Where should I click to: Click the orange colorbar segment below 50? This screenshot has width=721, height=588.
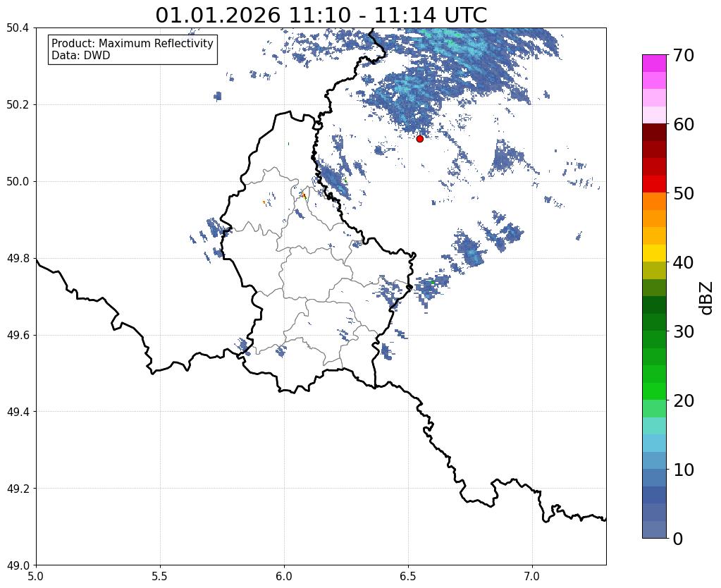click(x=654, y=201)
